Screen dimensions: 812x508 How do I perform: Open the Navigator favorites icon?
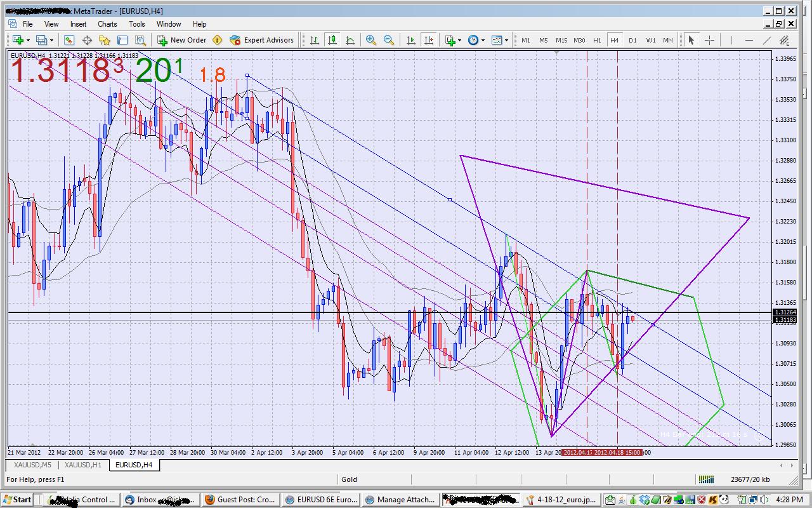point(105,40)
